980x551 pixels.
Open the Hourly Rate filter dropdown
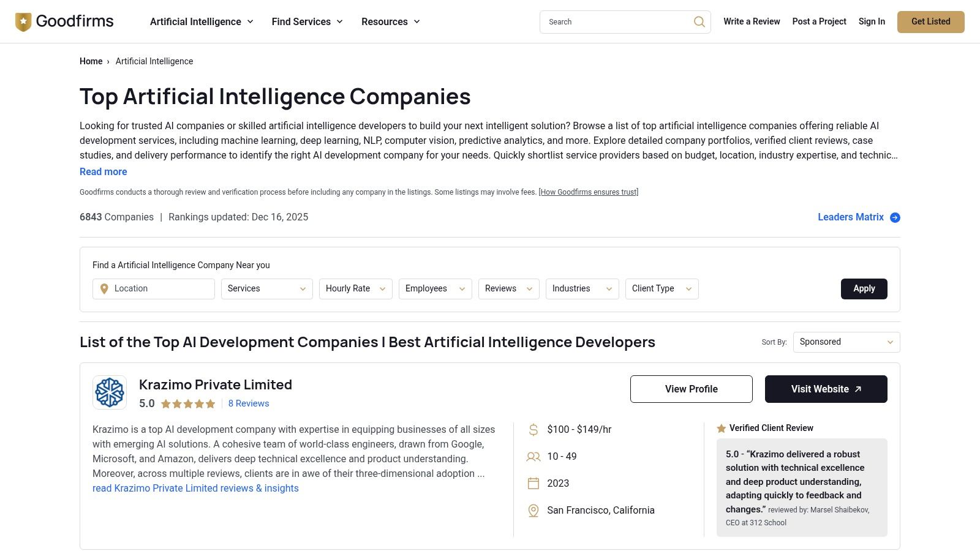click(355, 288)
